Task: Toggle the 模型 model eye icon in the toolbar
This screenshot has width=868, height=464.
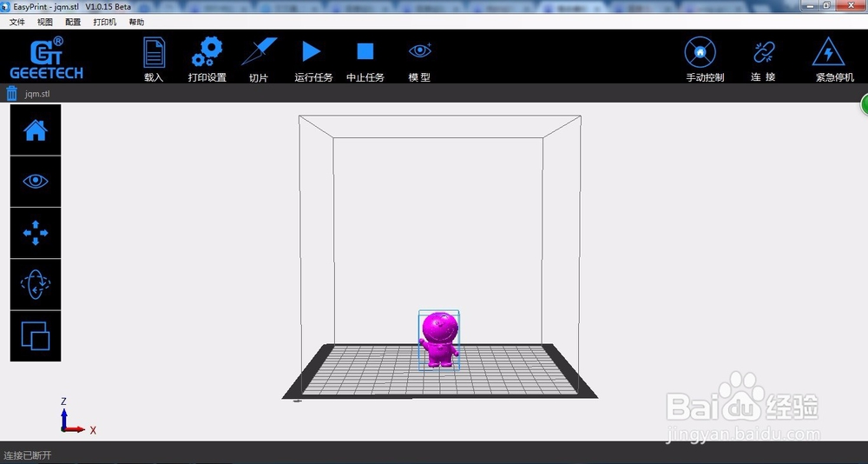Action: [419, 51]
